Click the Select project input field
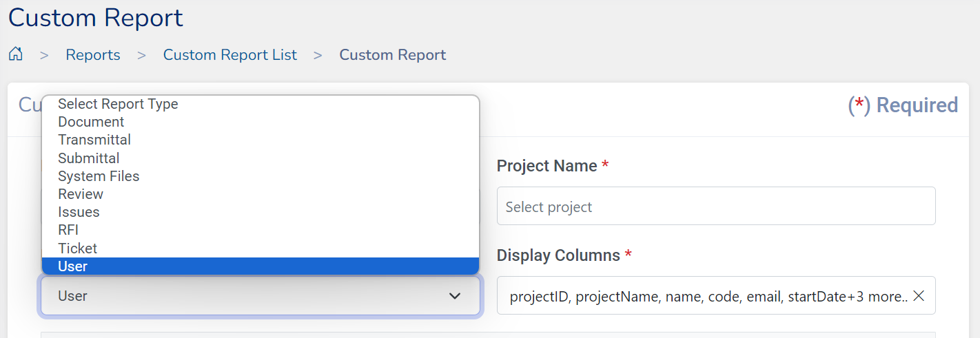Image resolution: width=980 pixels, height=338 pixels. 715,207
